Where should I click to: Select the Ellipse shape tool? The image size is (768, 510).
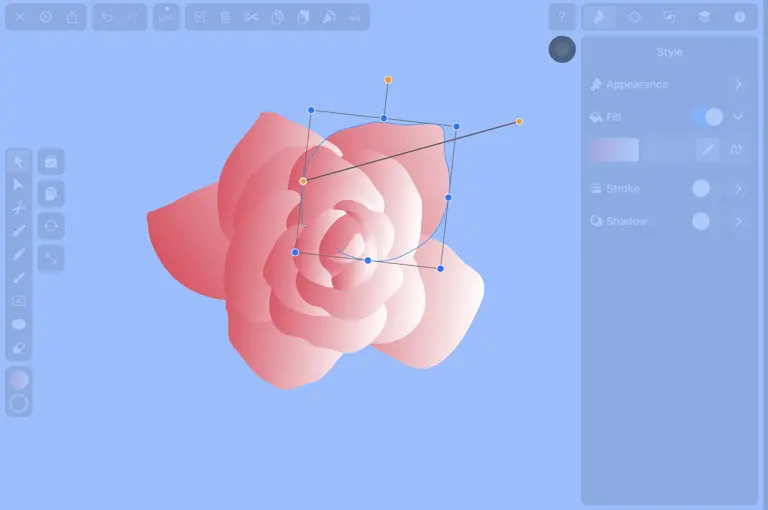tap(19, 324)
